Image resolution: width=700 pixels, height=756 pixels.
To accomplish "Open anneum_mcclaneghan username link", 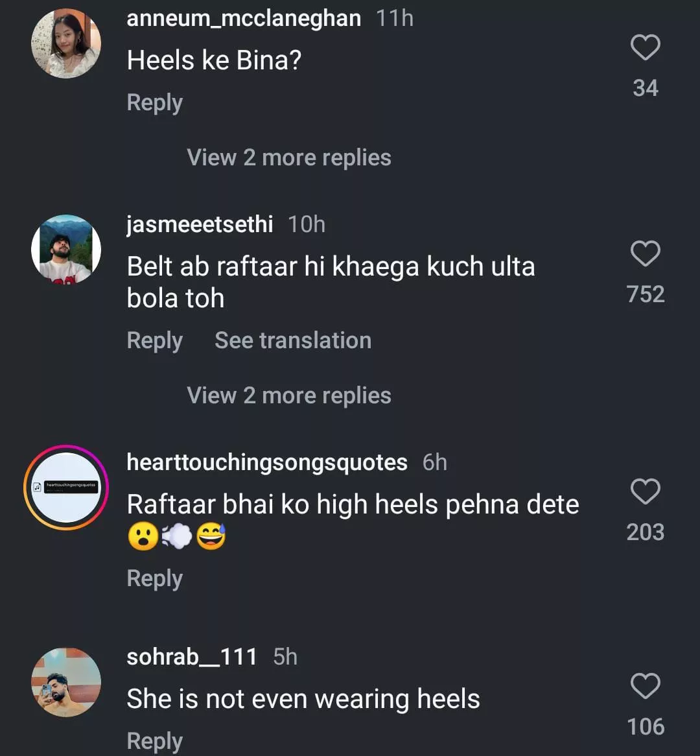I will [244, 18].
